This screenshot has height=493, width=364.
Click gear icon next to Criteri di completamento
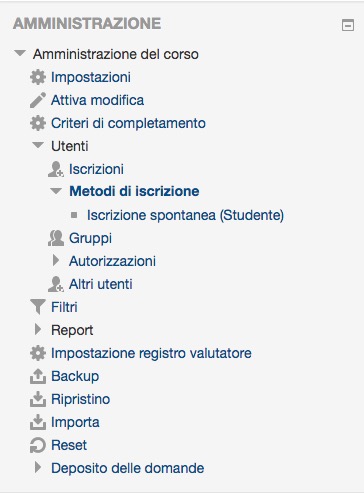pyautogui.click(x=38, y=123)
